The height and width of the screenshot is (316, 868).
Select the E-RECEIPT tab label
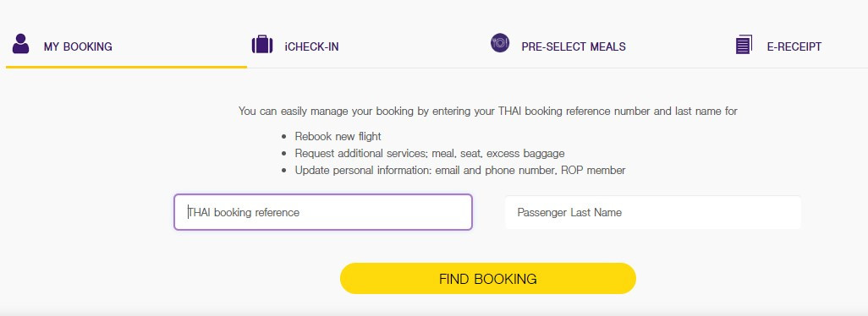794,47
